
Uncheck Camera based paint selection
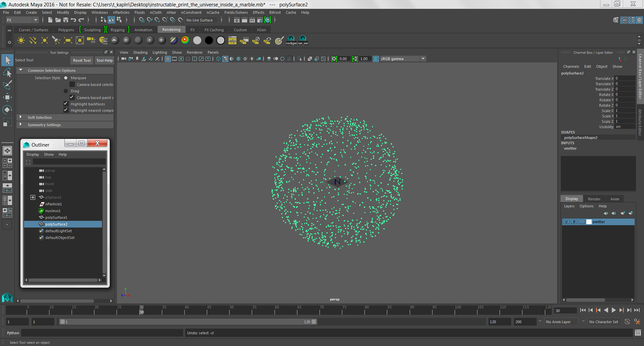pos(72,97)
